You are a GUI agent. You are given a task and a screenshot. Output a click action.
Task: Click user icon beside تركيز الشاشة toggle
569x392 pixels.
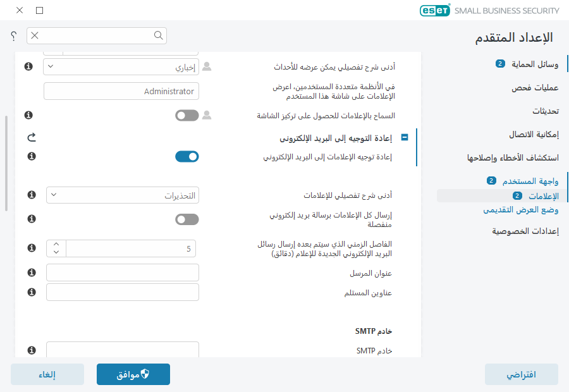[x=207, y=115]
